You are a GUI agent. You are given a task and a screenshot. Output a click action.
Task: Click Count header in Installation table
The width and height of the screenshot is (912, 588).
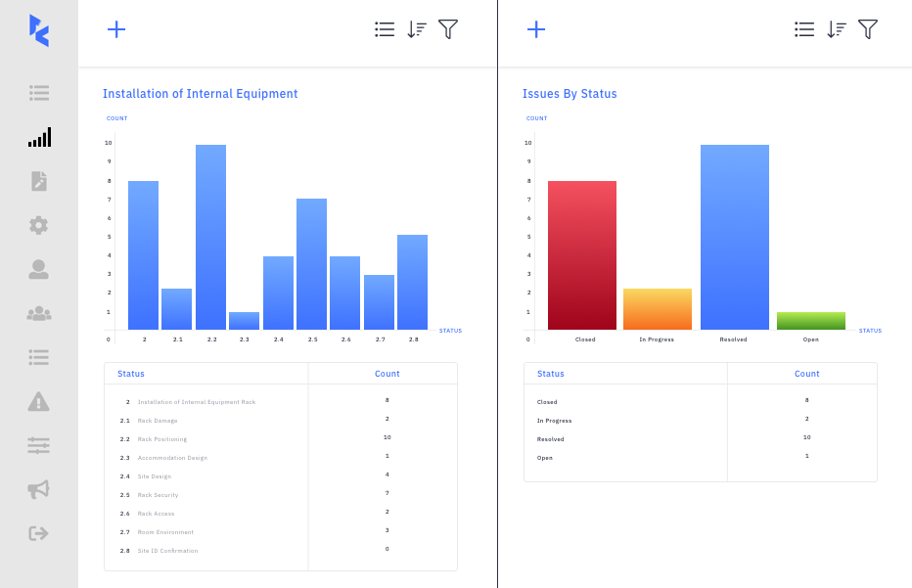[x=387, y=374]
